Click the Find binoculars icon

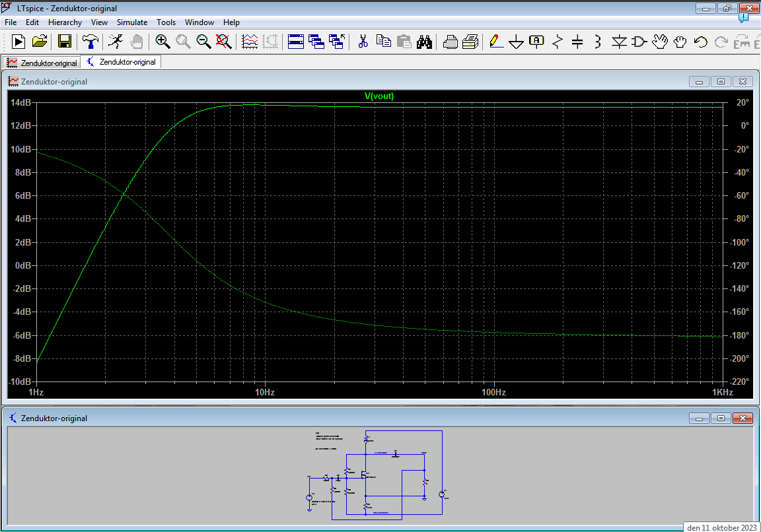[x=424, y=42]
